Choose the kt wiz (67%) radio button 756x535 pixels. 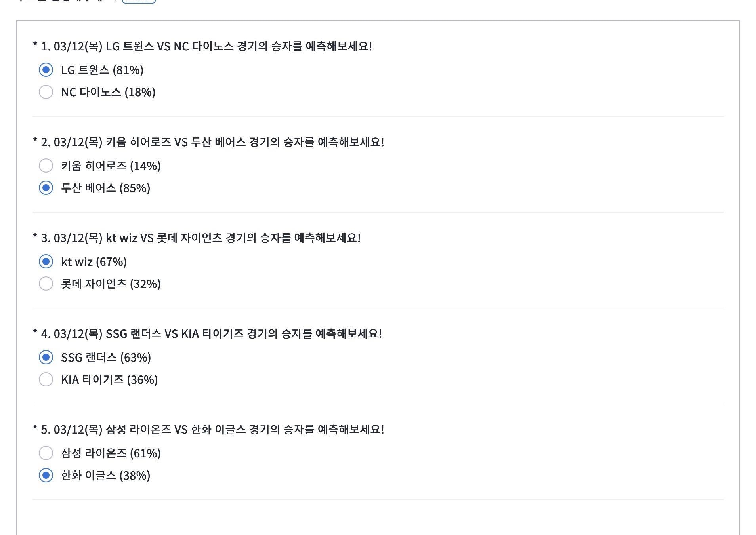click(46, 261)
